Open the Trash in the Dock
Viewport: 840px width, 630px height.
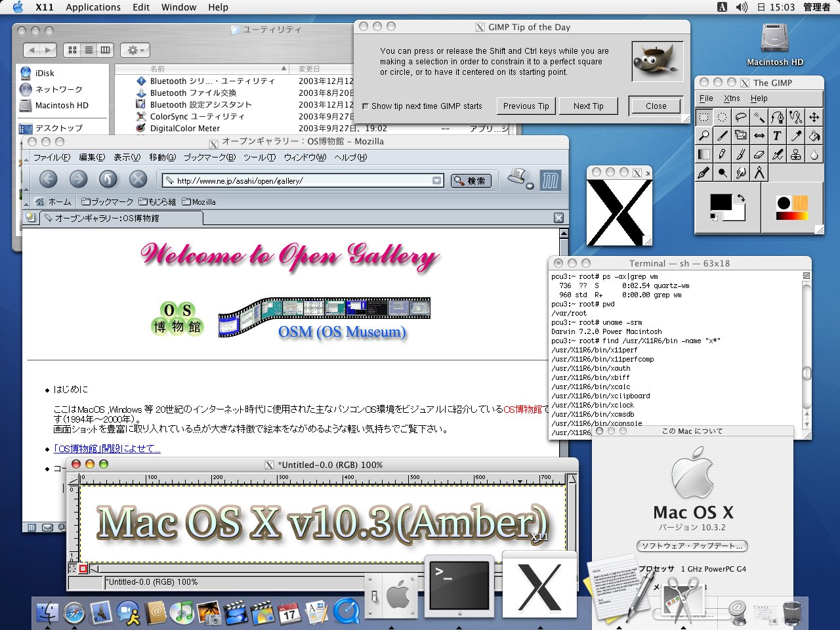tap(793, 612)
